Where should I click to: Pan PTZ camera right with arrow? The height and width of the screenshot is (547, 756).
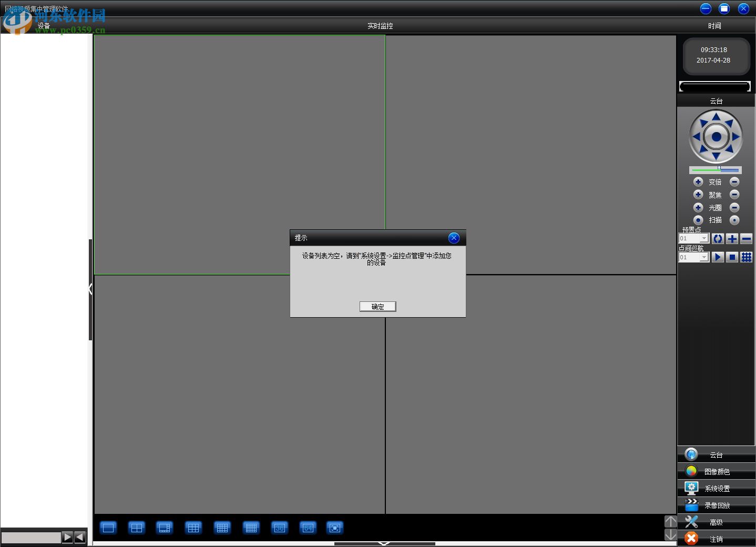736,136
